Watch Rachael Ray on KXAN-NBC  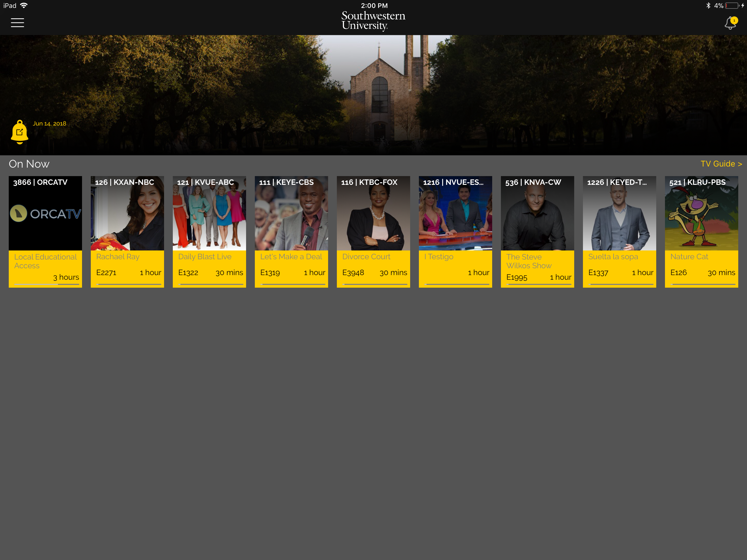tap(127, 213)
